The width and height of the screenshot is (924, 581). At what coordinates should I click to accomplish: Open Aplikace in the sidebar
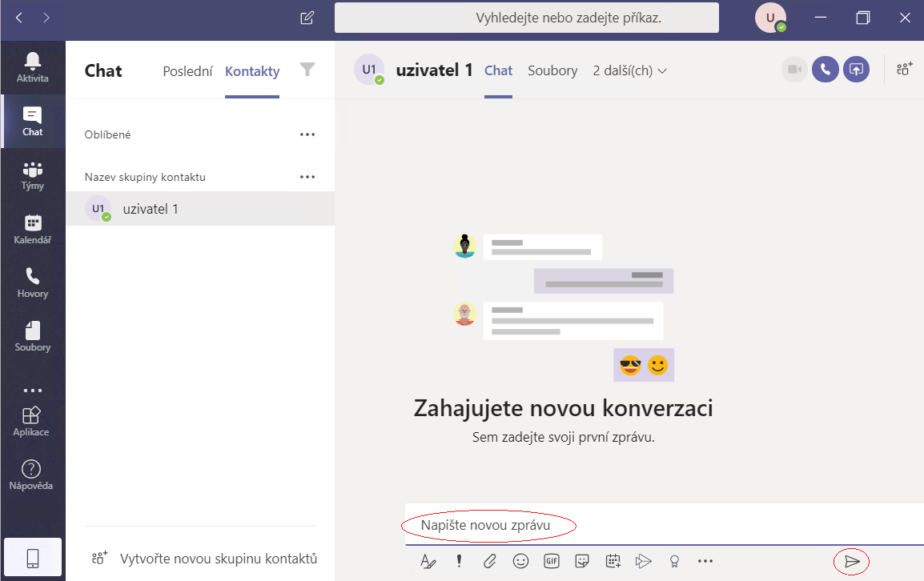click(31, 421)
